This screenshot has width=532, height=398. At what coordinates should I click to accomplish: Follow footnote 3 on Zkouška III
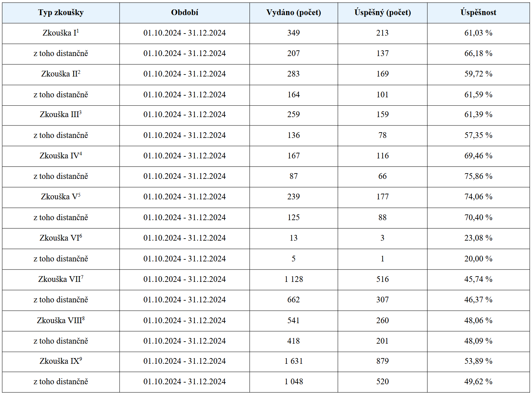point(80,112)
